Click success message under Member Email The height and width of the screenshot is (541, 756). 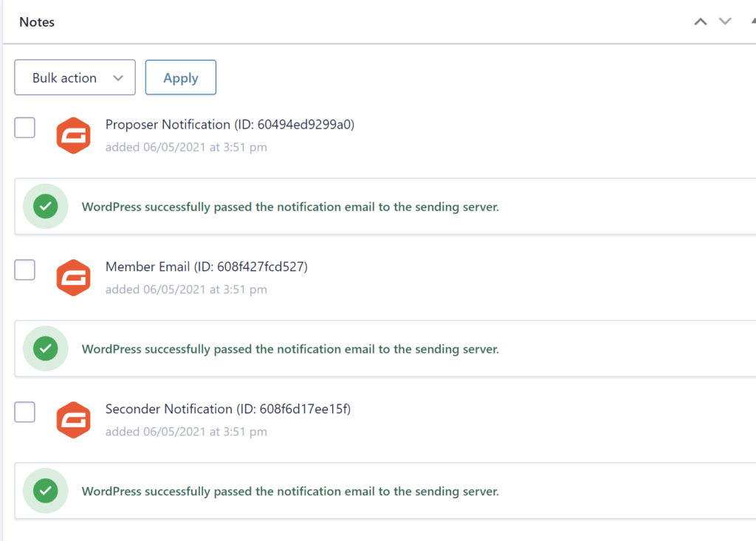tap(290, 349)
